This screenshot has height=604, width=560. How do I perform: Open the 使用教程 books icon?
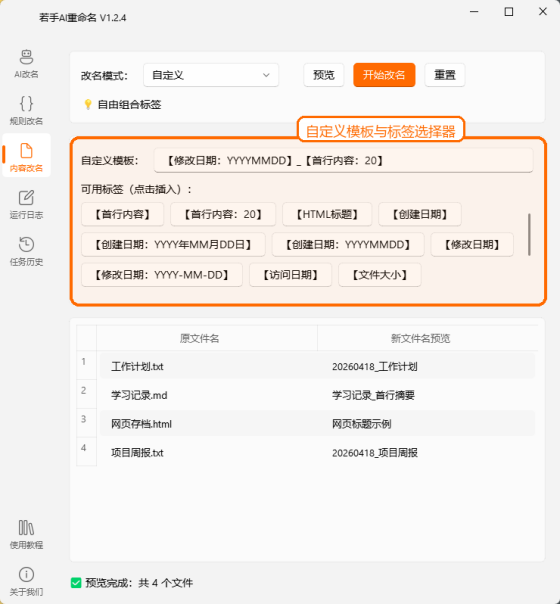[26, 528]
